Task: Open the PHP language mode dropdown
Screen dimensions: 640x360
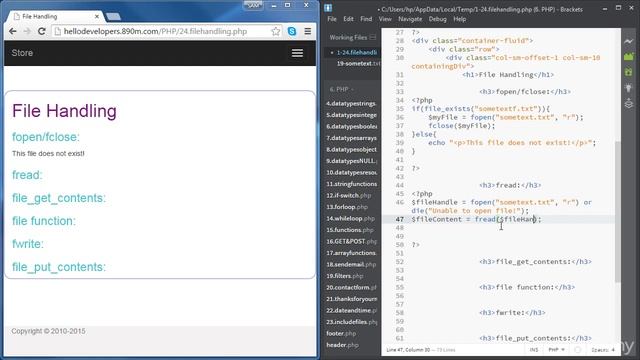Action: 556,350
